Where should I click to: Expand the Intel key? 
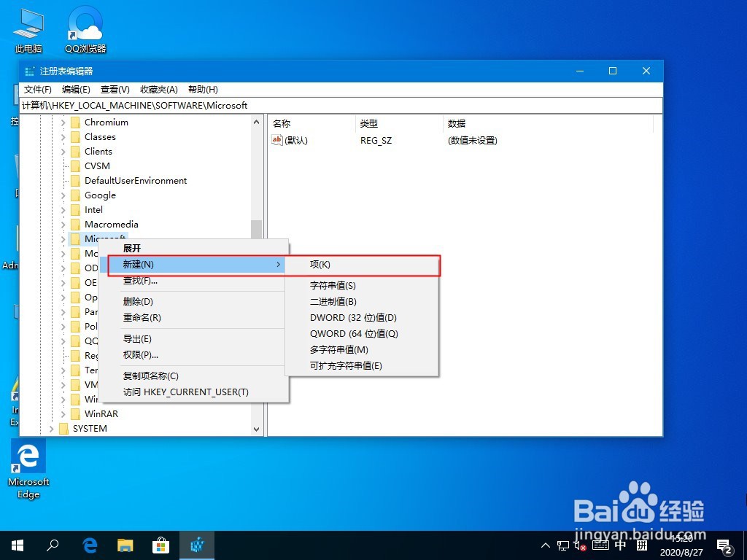pyautogui.click(x=63, y=210)
